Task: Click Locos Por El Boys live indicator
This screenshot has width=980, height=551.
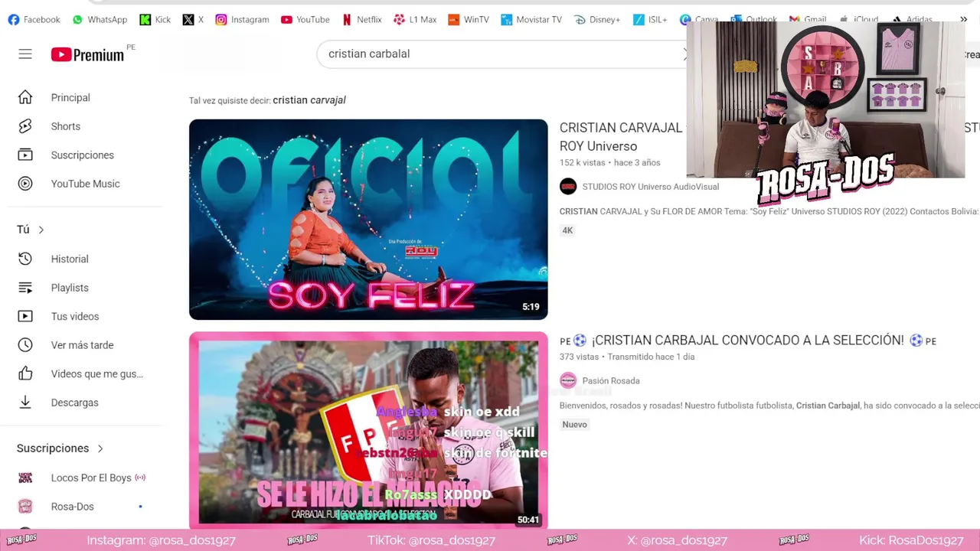Action: pos(140,478)
